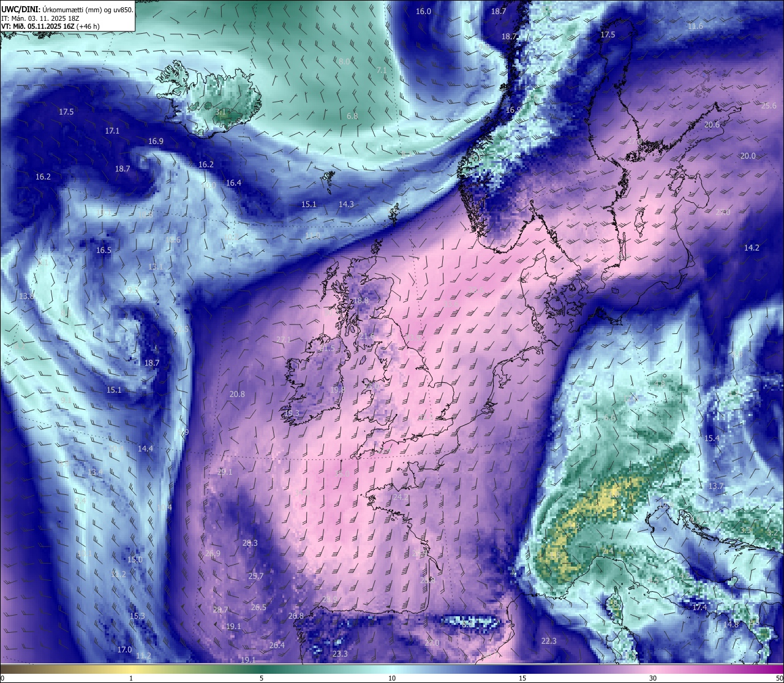The height and width of the screenshot is (683, 784).
Task: Click the 22.3 value label
Action: [x=549, y=641]
